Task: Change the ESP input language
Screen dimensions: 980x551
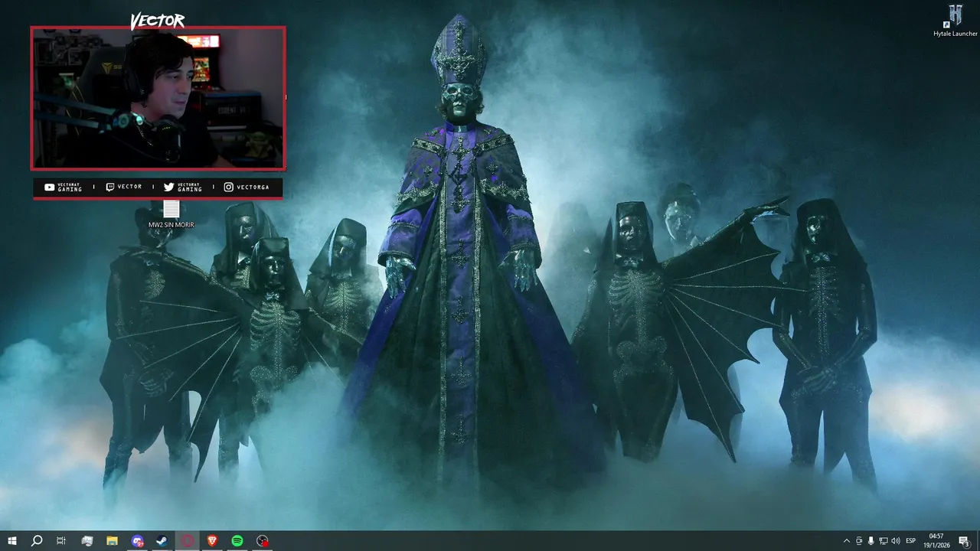Action: coord(911,541)
